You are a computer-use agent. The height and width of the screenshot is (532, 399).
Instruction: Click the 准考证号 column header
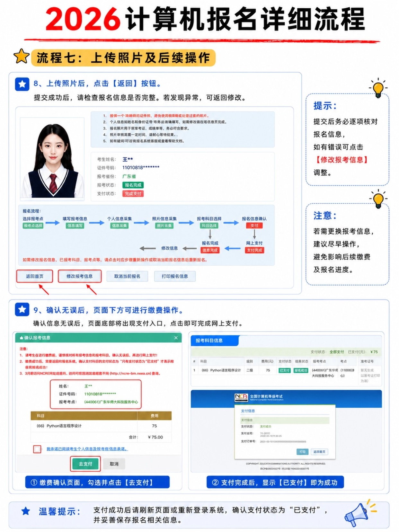click(x=367, y=361)
